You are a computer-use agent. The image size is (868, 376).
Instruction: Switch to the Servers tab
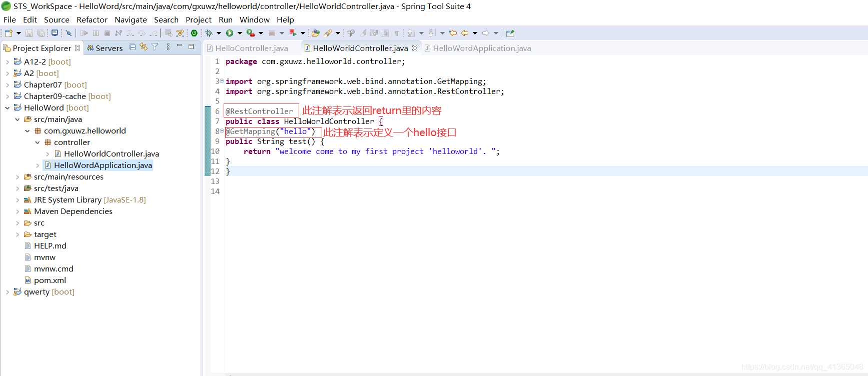pos(105,48)
